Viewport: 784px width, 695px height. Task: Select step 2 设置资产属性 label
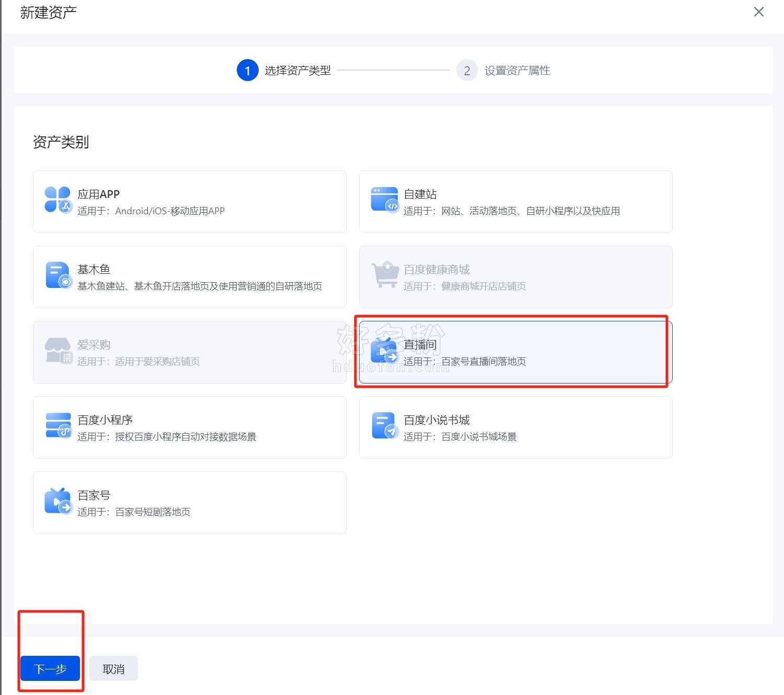(x=517, y=71)
